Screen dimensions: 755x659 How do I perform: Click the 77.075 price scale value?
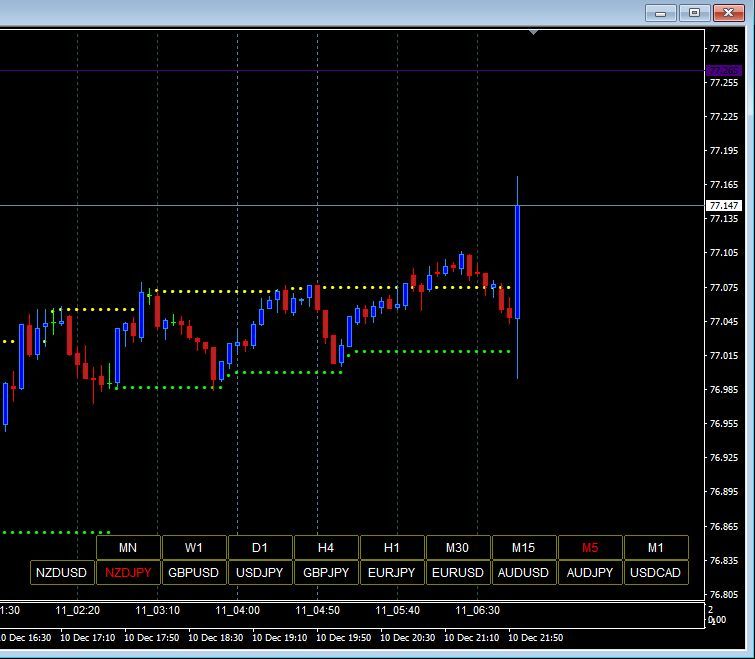(x=724, y=287)
